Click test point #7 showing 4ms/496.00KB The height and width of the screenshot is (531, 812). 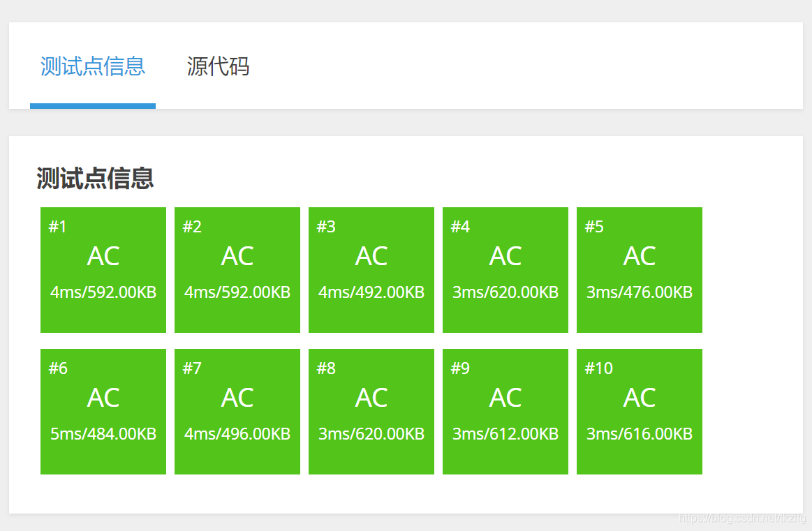[237, 411]
